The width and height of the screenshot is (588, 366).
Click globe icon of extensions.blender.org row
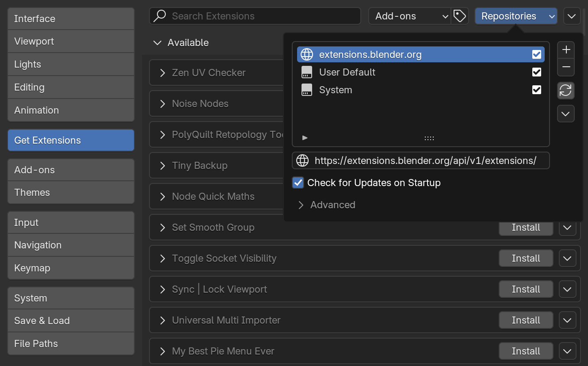[x=306, y=54]
